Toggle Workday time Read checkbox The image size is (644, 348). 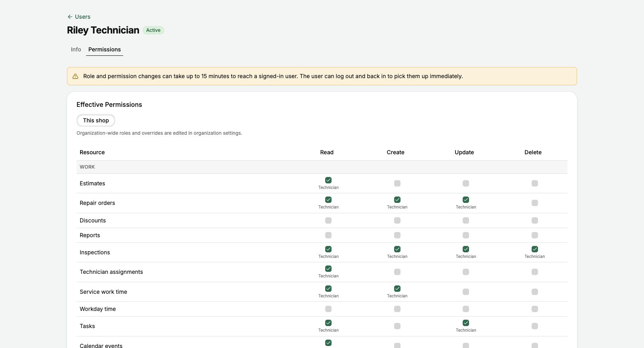coord(328,309)
